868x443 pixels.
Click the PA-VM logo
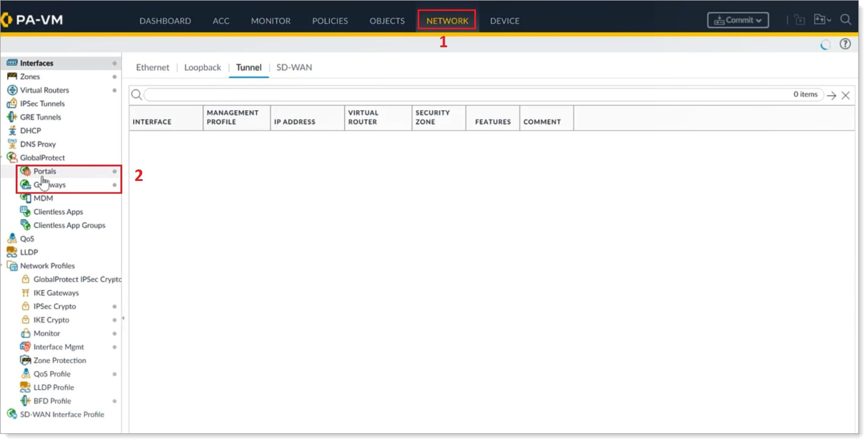point(31,20)
